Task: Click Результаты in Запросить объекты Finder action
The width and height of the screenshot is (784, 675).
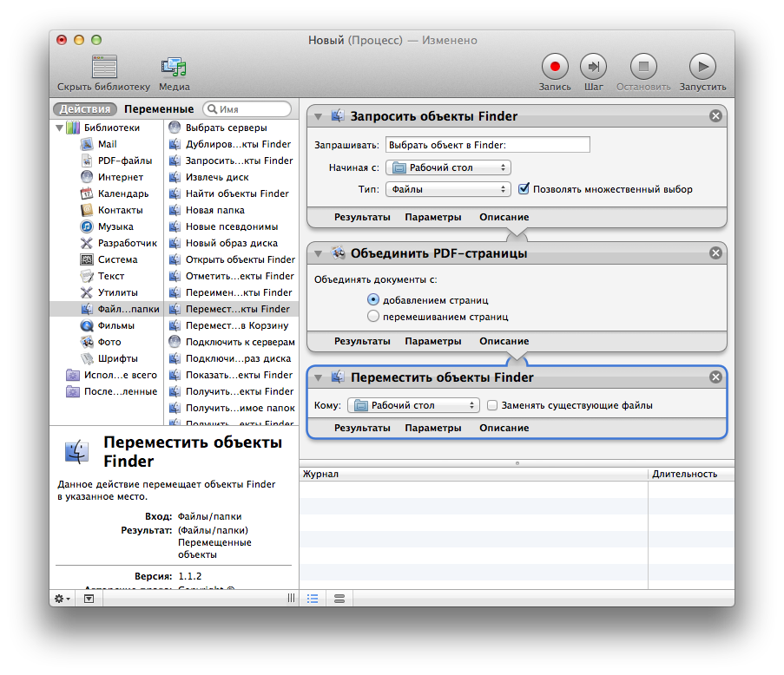Action: click(362, 217)
